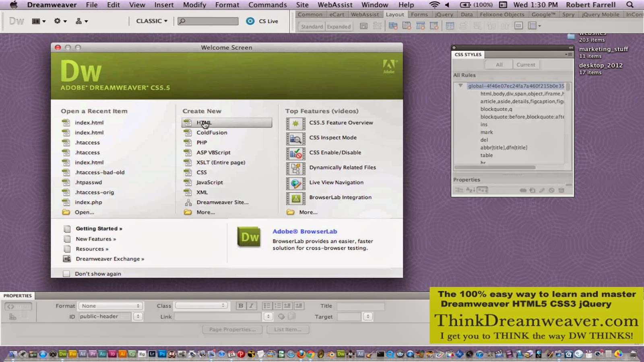The image size is (644, 362).
Task: Switch to Expanded layout mode
Action: pos(339,27)
